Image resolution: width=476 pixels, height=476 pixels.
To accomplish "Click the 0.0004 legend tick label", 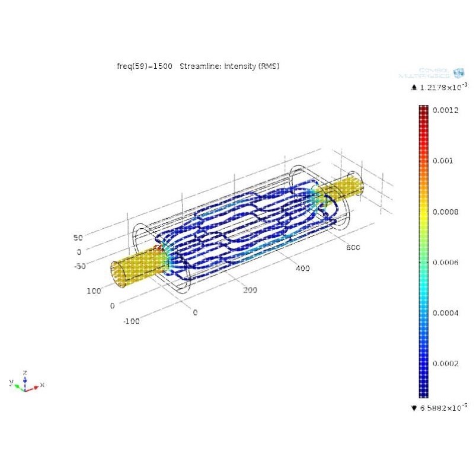I will (x=445, y=312).
